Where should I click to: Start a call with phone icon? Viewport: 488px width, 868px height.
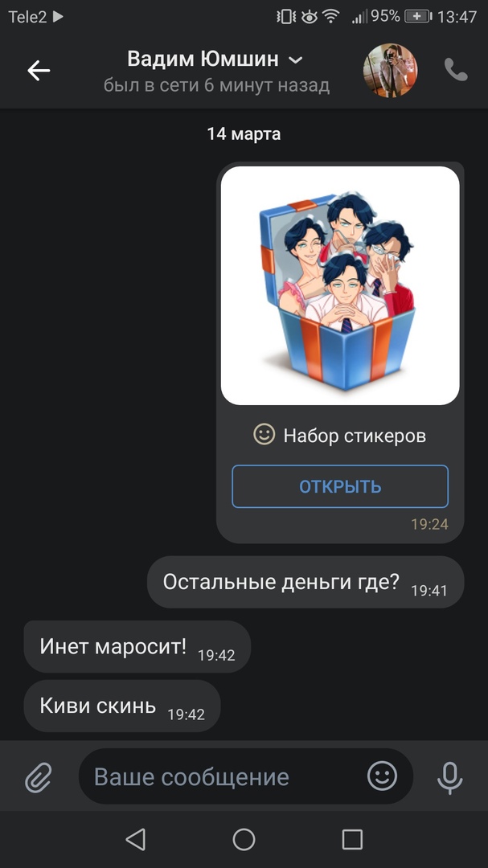coord(456,70)
